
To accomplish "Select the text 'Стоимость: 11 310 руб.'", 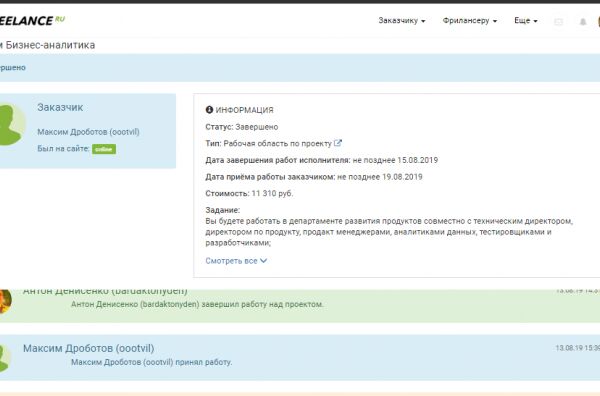I will (x=249, y=194).
